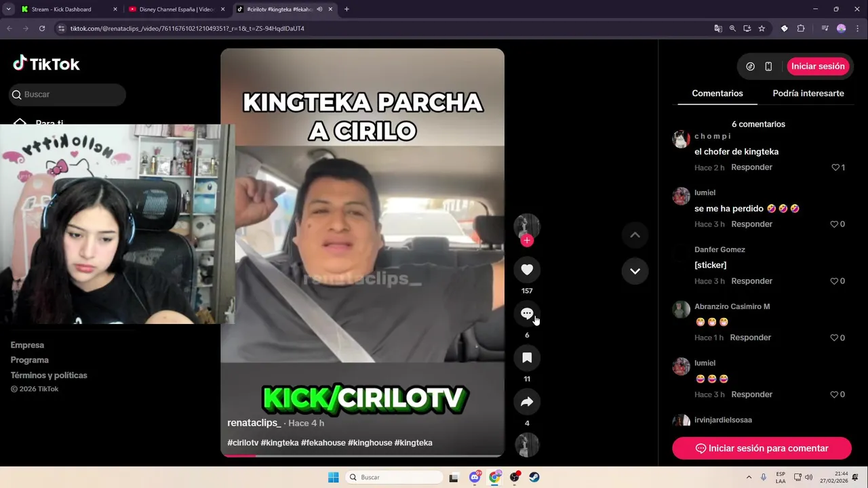This screenshot has width=868, height=488.
Task: Click the video progress bar
Action: pyautogui.click(x=362, y=455)
